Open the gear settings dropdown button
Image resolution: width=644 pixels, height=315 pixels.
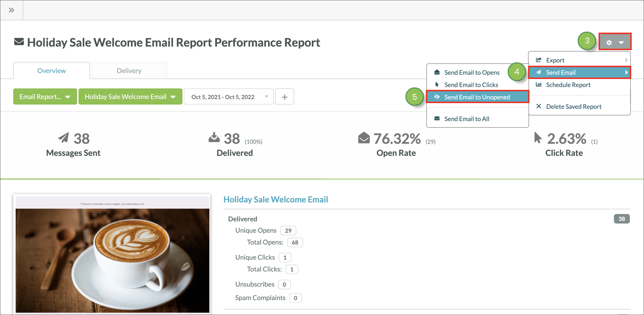[615, 42]
